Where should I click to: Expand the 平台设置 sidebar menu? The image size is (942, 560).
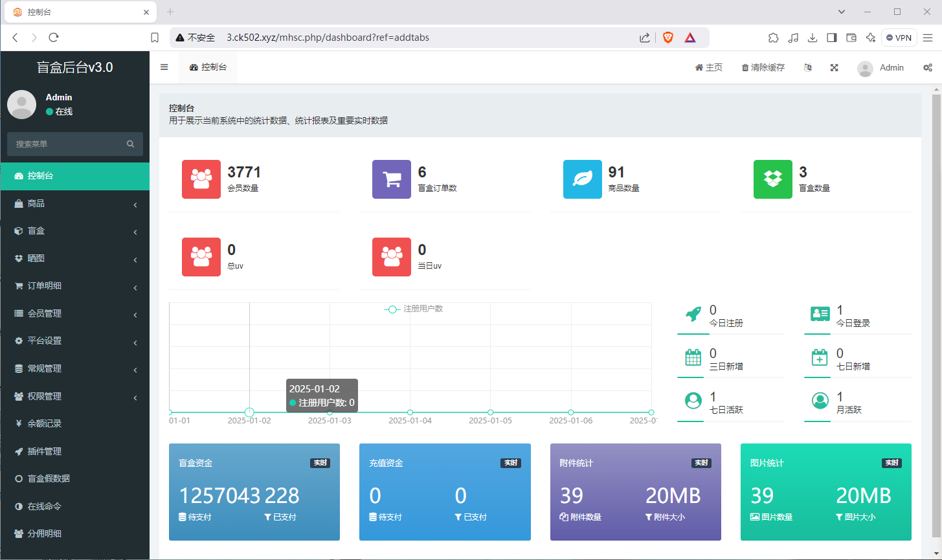[x=74, y=341]
